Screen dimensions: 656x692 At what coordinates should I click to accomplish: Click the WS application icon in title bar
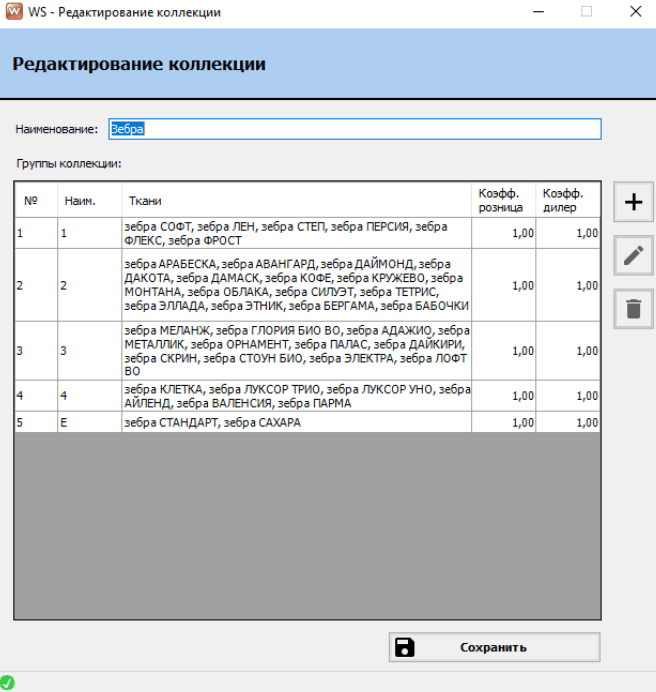pos(12,12)
